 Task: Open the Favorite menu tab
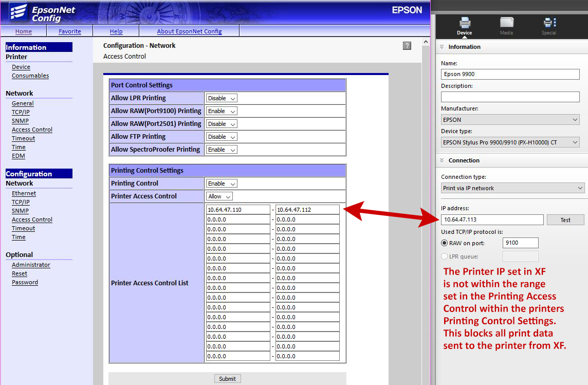[70, 31]
